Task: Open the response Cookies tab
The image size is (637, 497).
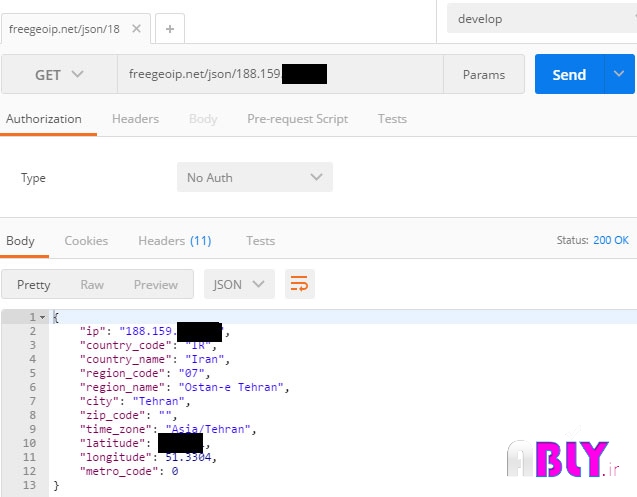Action: (x=86, y=241)
